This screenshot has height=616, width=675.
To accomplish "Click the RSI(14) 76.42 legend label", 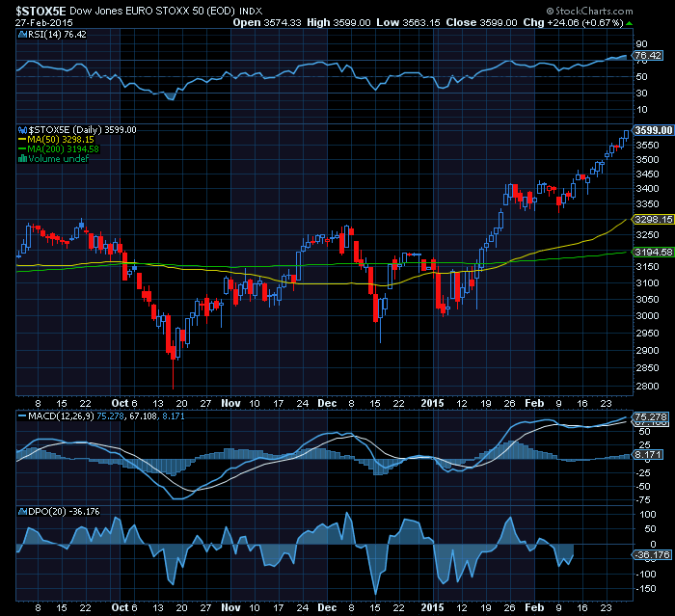I will pos(57,35).
